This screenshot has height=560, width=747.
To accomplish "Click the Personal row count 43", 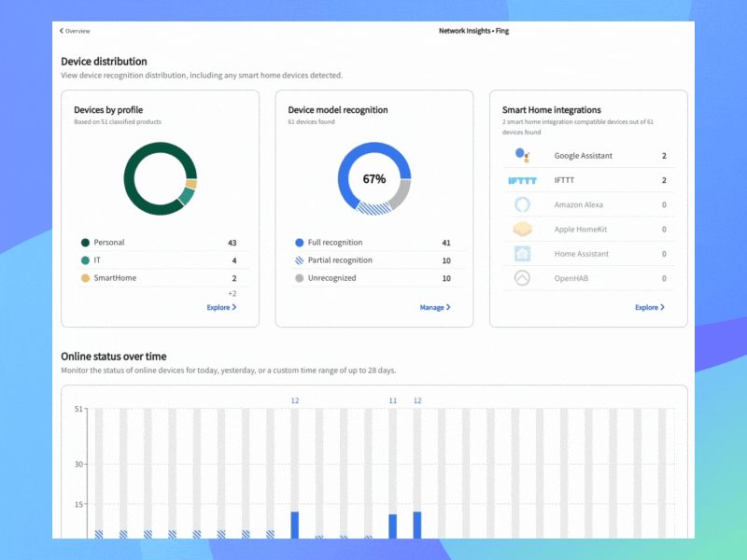I will point(232,243).
